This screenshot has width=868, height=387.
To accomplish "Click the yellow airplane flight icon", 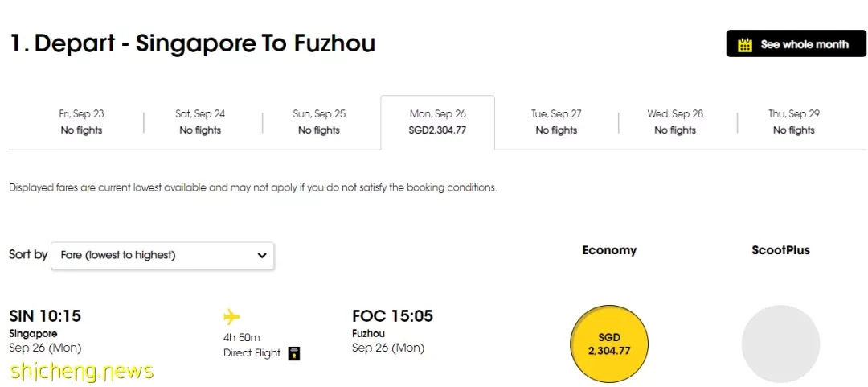I will [x=231, y=317].
